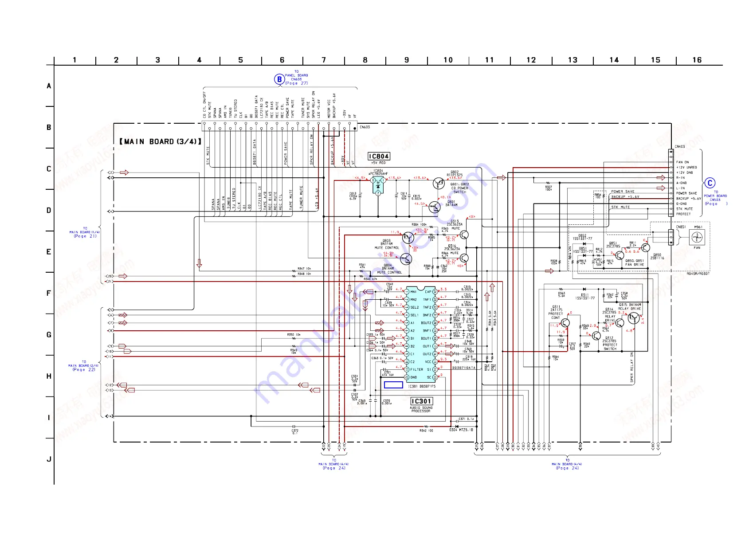Click the FAN DRIVE caption
Screen dimensions: 745x560
(635, 265)
